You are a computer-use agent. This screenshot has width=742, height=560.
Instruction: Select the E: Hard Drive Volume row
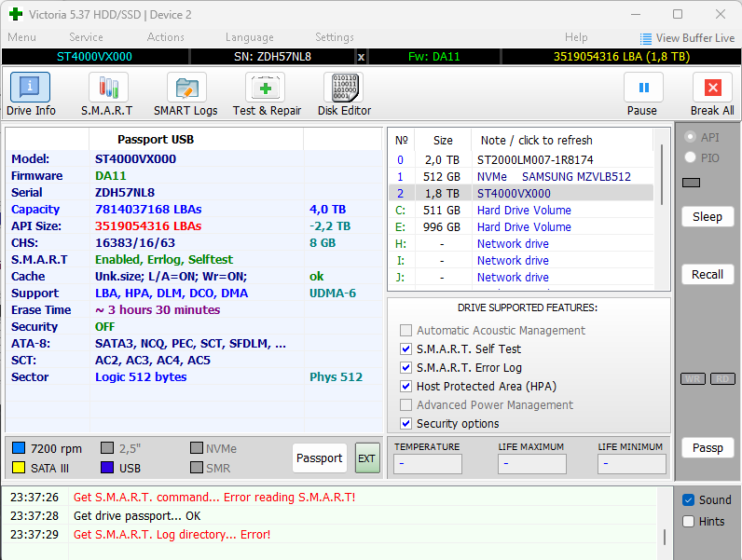point(521,227)
